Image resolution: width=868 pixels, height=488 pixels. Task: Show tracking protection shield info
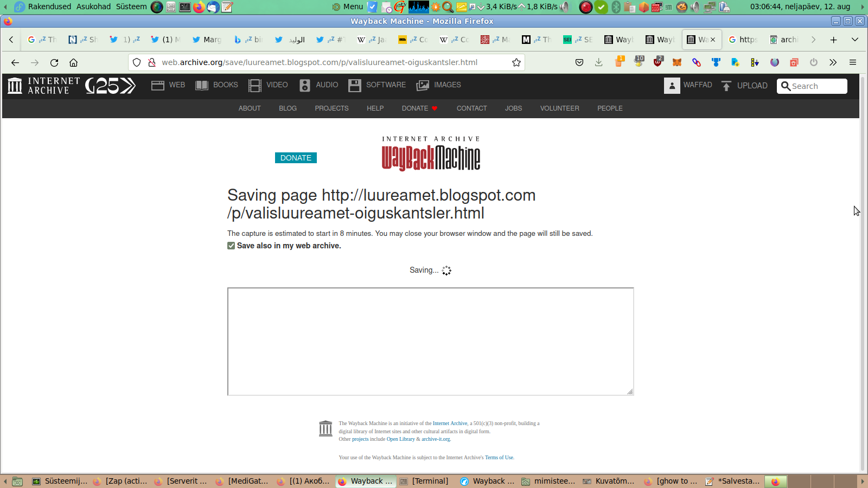point(137,62)
